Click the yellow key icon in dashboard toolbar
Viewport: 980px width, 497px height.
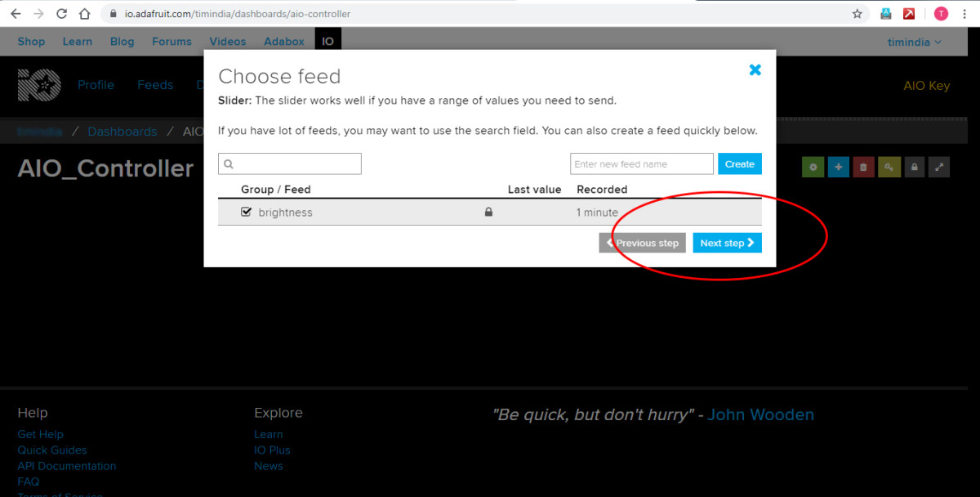[x=889, y=167]
